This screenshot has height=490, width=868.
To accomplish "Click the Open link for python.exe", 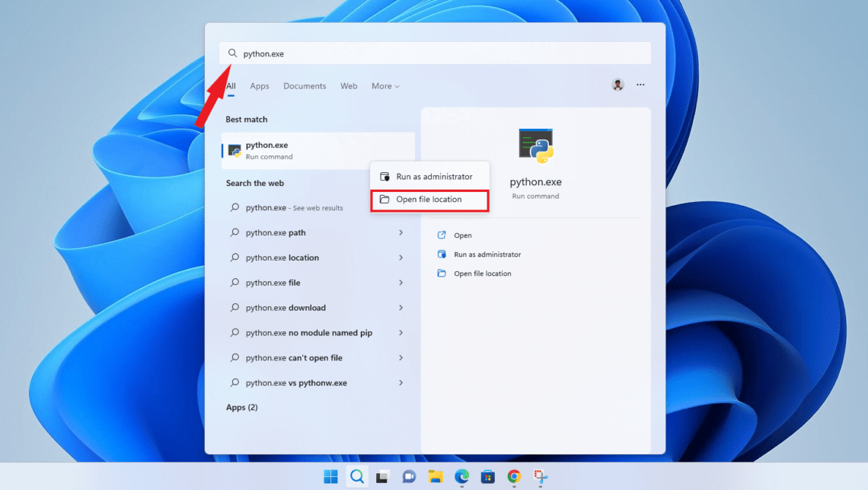I will pos(461,235).
